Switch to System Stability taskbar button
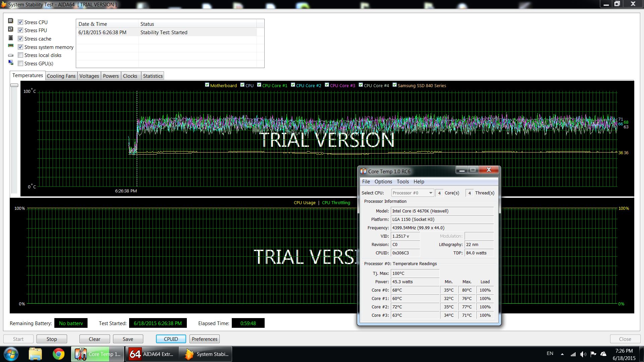This screenshot has height=362, width=644. coord(205,354)
